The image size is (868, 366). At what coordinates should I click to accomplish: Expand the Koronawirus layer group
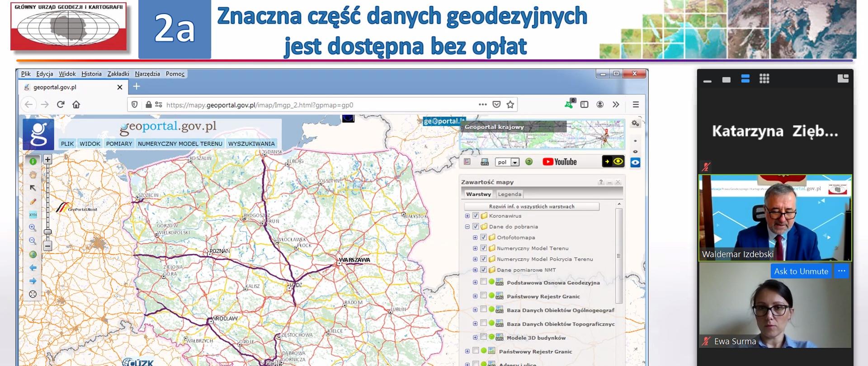pyautogui.click(x=467, y=216)
